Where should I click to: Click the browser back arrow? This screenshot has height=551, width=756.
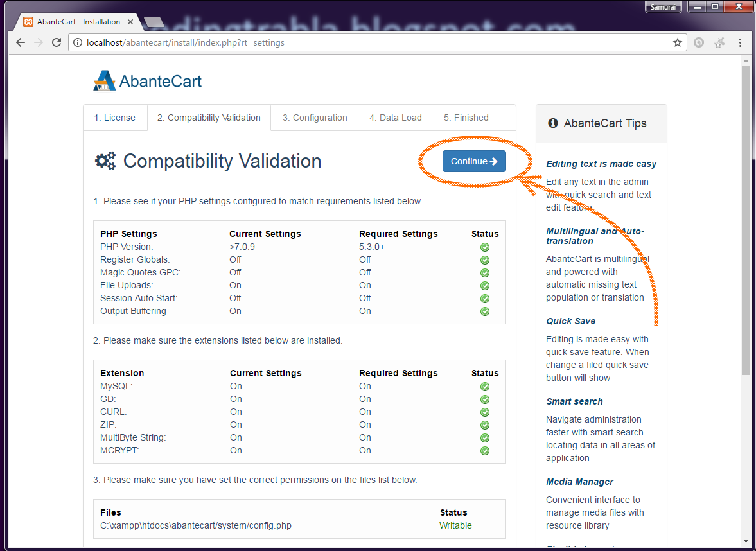point(21,42)
